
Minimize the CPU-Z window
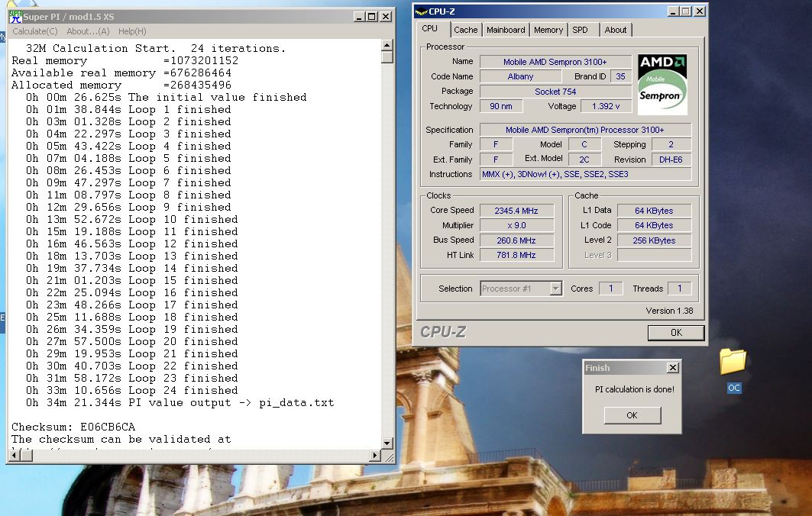[673, 11]
